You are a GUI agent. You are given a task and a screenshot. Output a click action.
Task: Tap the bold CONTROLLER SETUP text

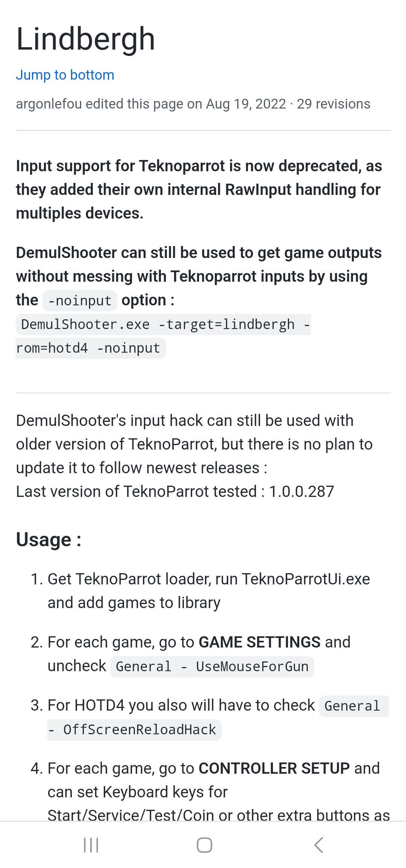coord(274,768)
